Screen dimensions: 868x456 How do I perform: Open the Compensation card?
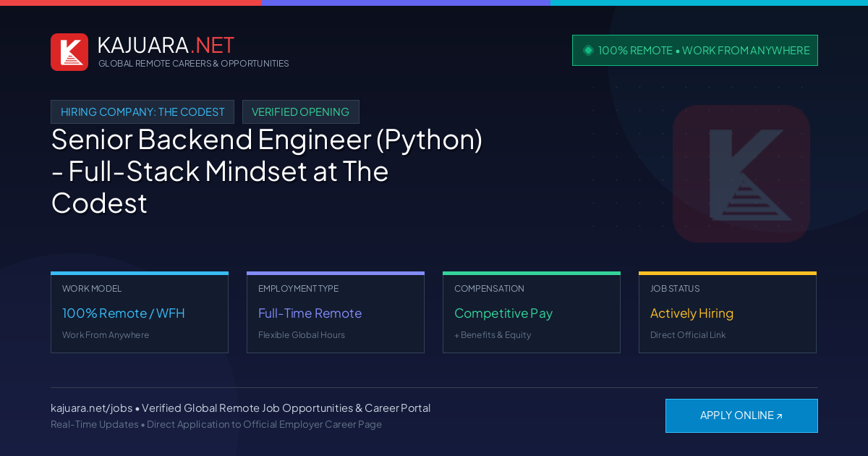532,313
